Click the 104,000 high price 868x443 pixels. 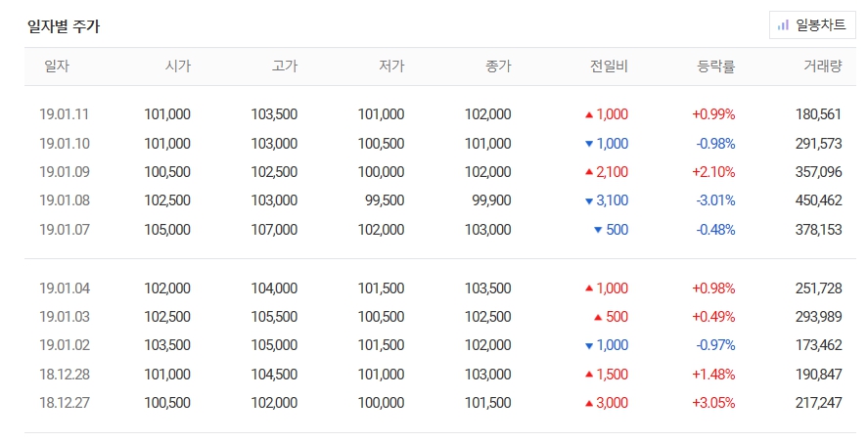[275, 288]
